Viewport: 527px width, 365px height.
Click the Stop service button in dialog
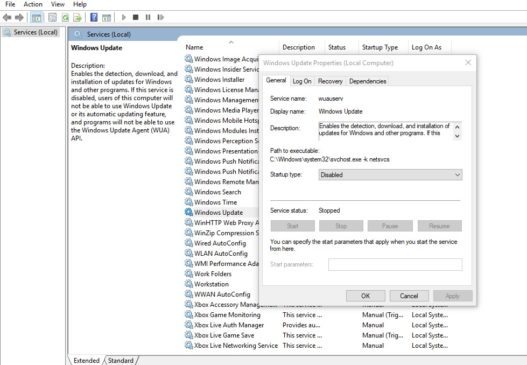tap(341, 226)
